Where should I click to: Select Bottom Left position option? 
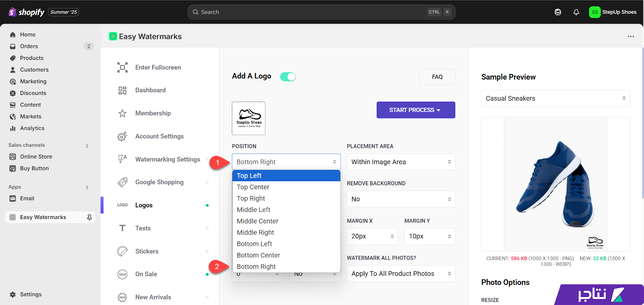pos(286,244)
